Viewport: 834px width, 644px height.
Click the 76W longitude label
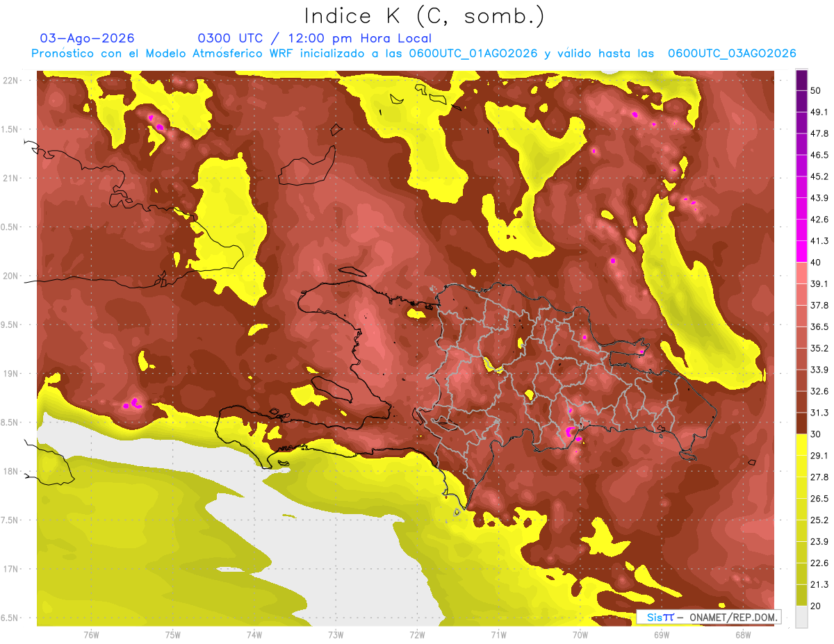click(91, 635)
